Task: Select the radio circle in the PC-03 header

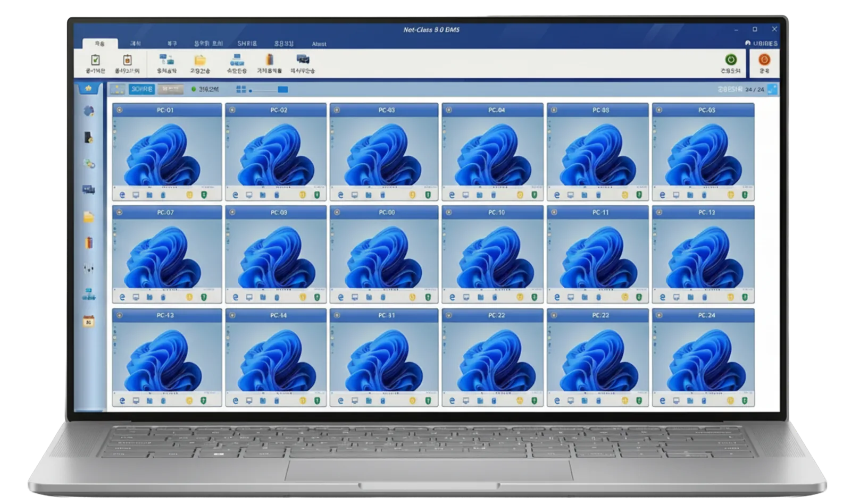Action: [x=337, y=110]
